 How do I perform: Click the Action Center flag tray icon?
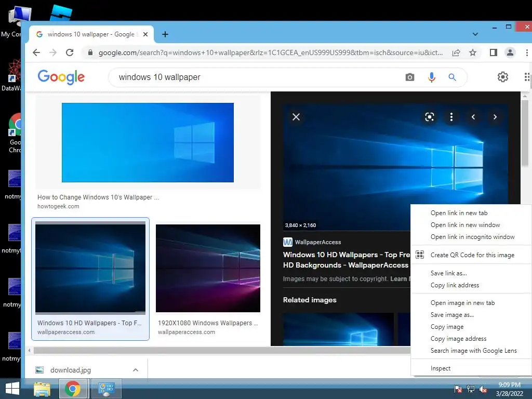(458, 389)
